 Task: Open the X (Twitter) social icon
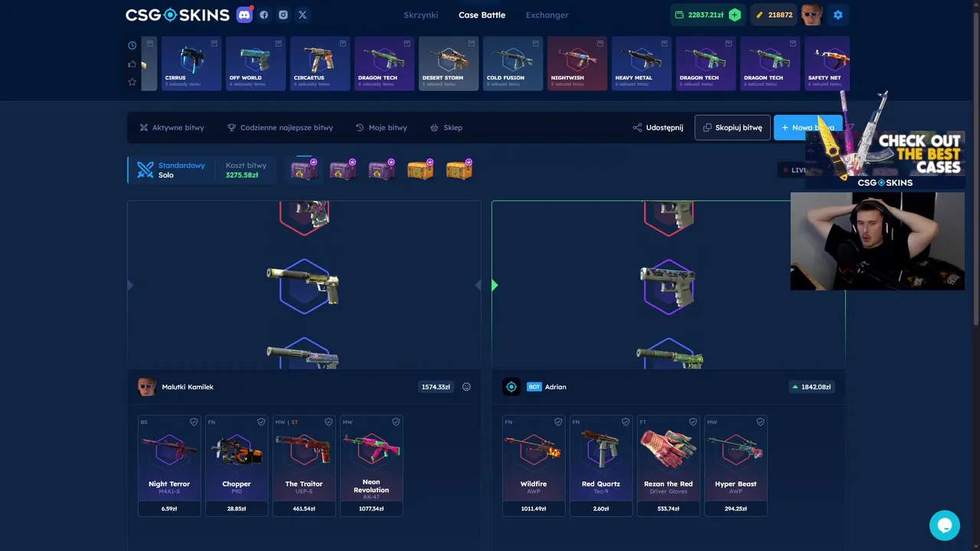(x=302, y=15)
